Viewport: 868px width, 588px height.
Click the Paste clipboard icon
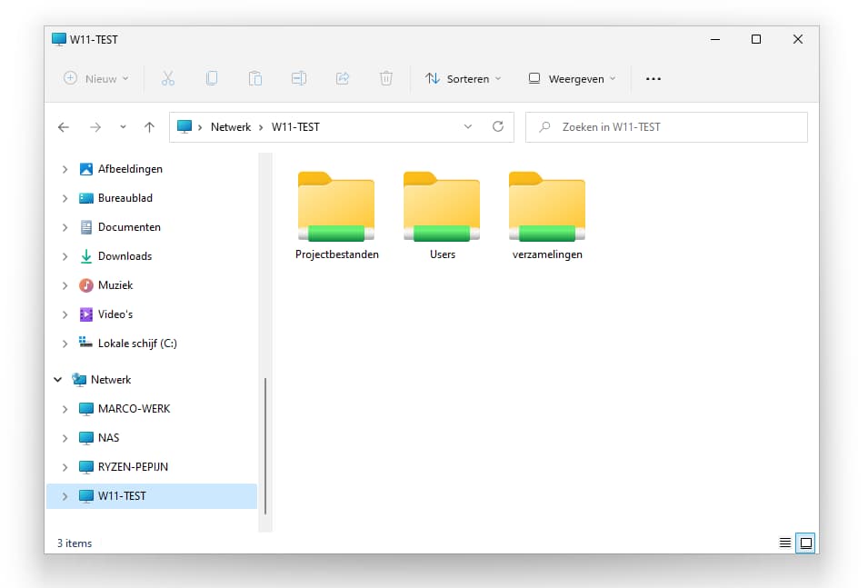[x=255, y=79]
